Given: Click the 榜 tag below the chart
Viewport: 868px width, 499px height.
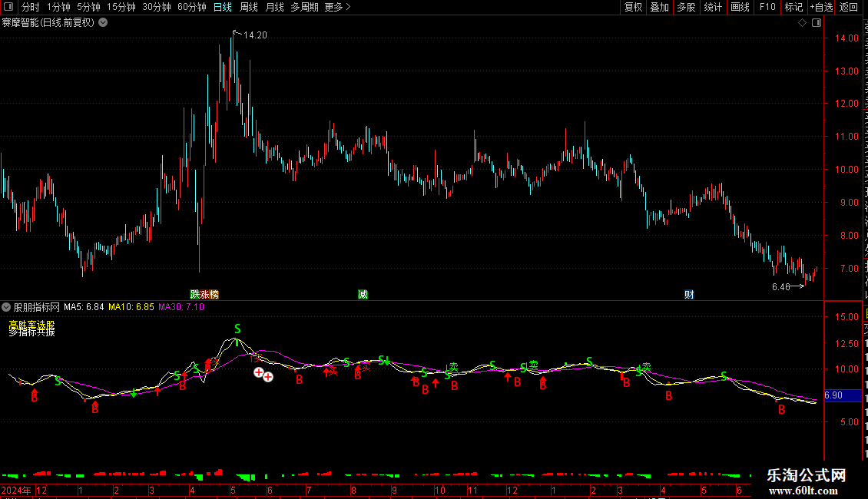Looking at the screenshot, I should [x=214, y=294].
